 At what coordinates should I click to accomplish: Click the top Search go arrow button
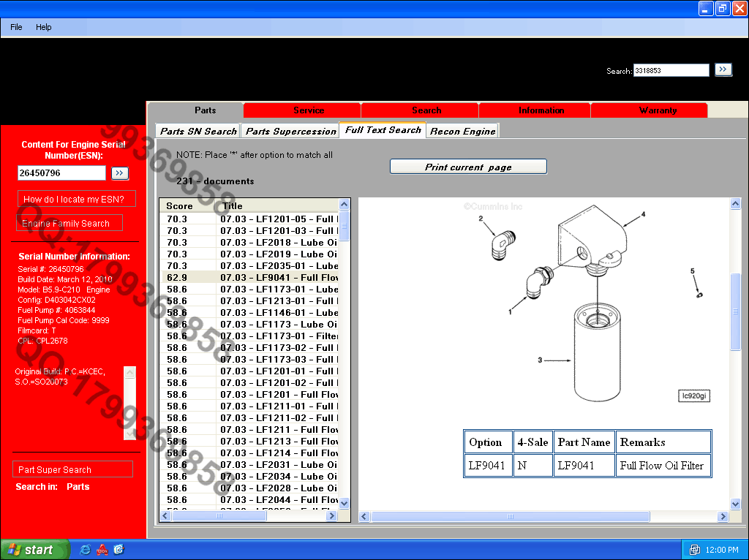(x=723, y=69)
